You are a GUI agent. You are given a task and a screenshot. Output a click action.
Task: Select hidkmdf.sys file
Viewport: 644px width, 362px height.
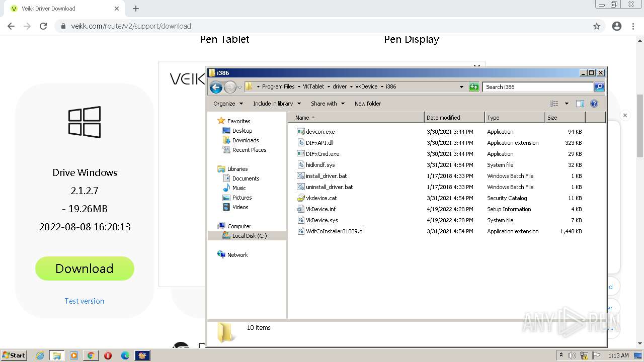click(320, 165)
